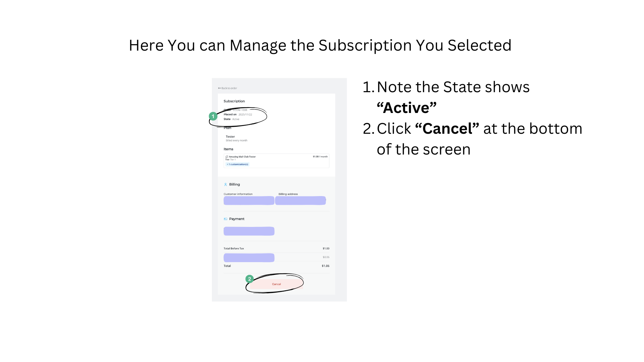Image resolution: width=644 pixels, height=362 pixels.
Task: Click the Subscription section heading
Action: 234,101
